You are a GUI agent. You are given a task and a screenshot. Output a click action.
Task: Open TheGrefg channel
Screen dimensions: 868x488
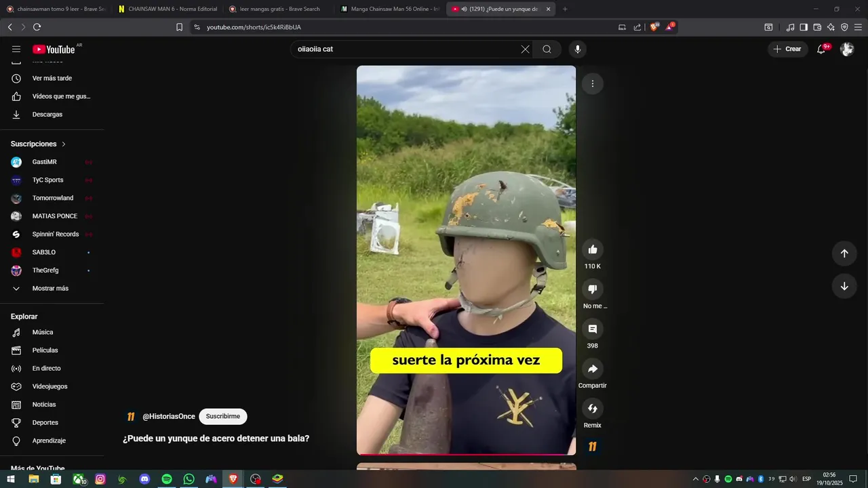click(53, 270)
